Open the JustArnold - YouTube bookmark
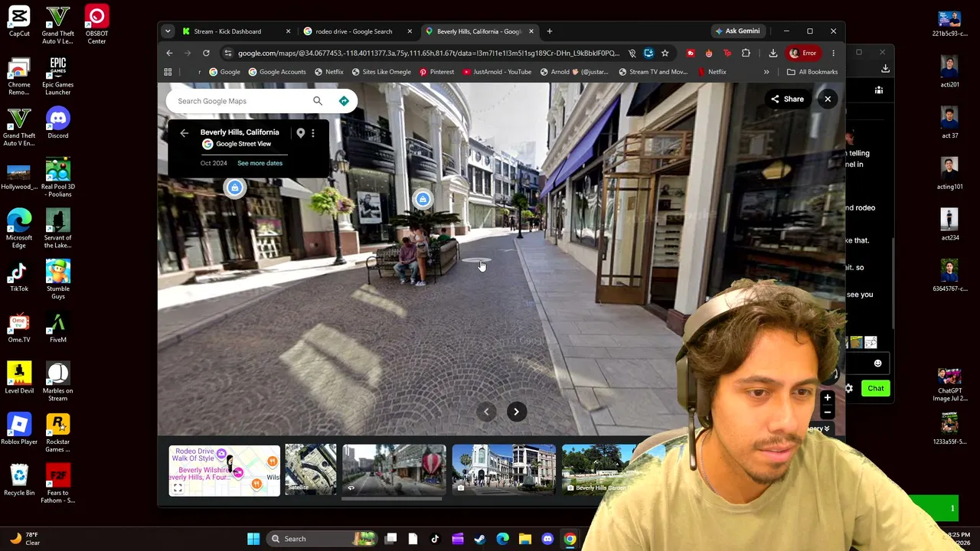This screenshot has width=980, height=551. [496, 72]
